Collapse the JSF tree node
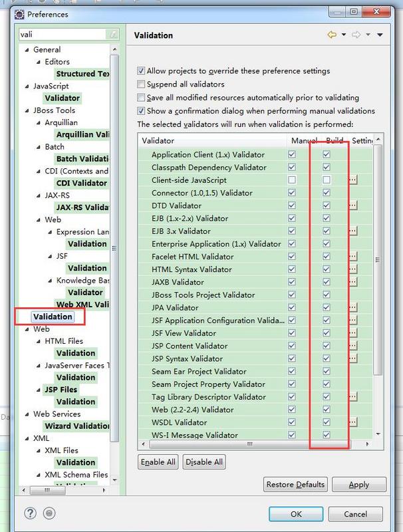This screenshot has width=403, height=532. pos(50,257)
